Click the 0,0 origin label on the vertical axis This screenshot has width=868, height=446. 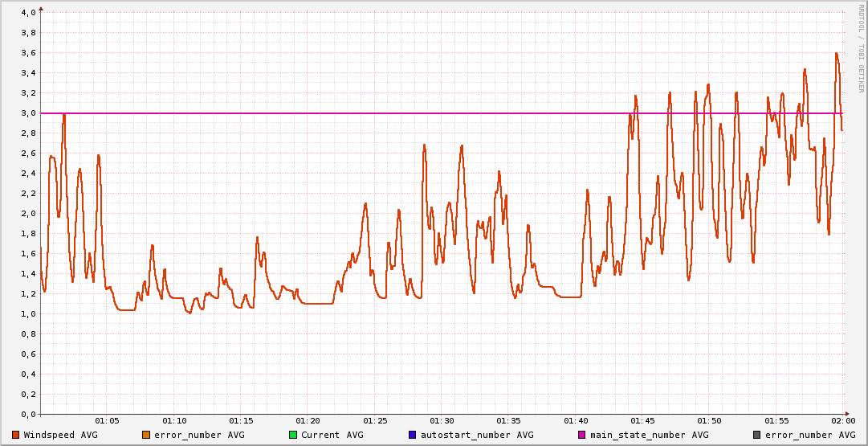coord(27,415)
